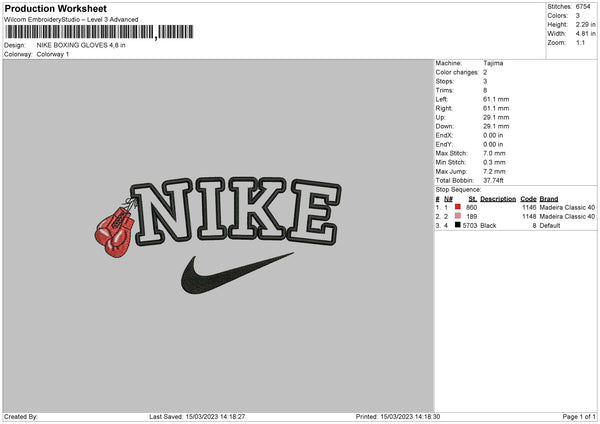Click the 'Stops:' row label
Image resolution: width=600 pixels, height=424 pixels.
445,82
